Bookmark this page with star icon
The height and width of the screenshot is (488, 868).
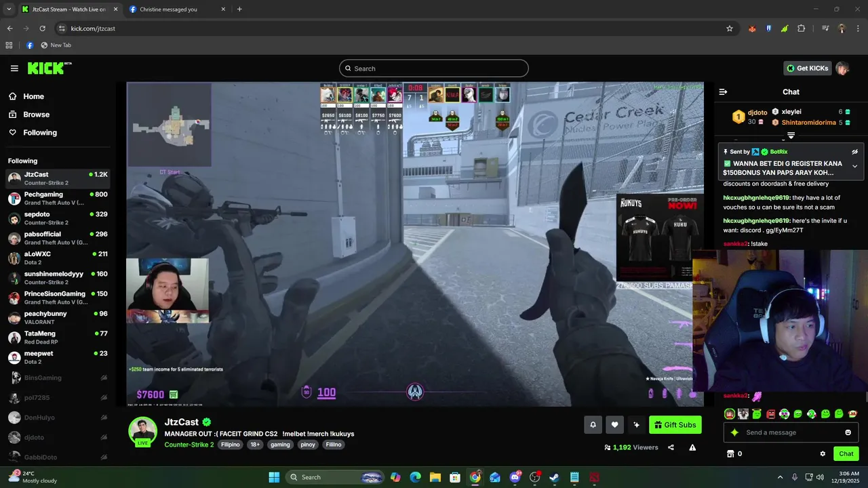[730, 28]
